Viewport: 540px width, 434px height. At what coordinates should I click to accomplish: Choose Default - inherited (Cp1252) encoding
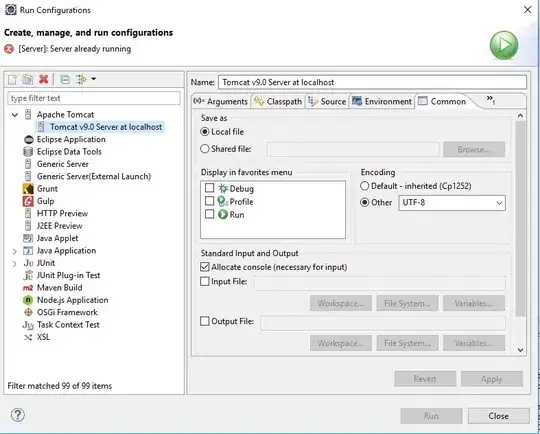tap(364, 186)
